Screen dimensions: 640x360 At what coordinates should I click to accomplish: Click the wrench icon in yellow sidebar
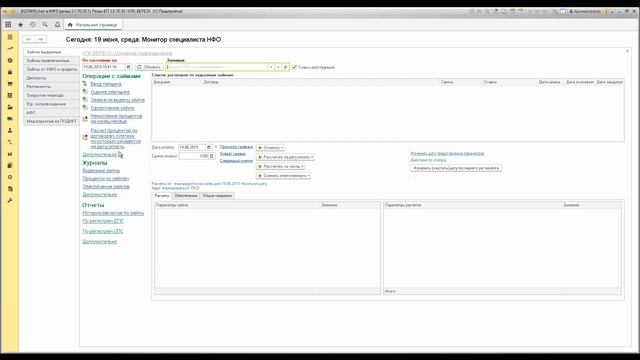[10, 200]
